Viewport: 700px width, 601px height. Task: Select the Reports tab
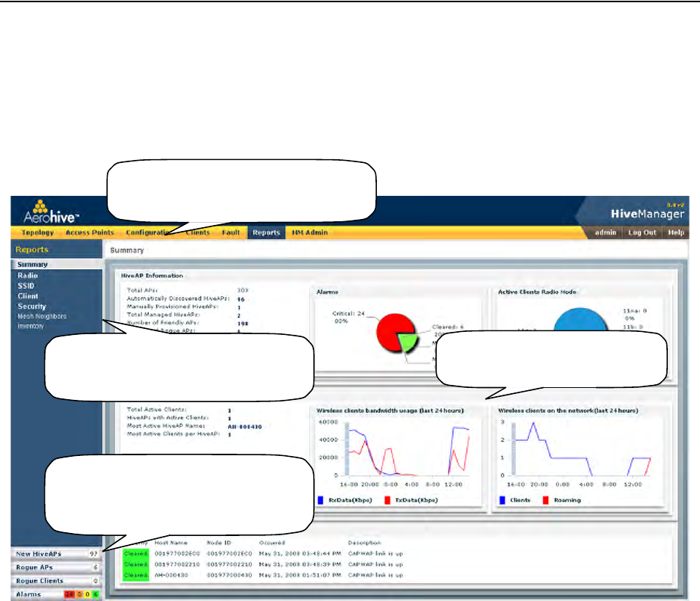tap(266, 232)
